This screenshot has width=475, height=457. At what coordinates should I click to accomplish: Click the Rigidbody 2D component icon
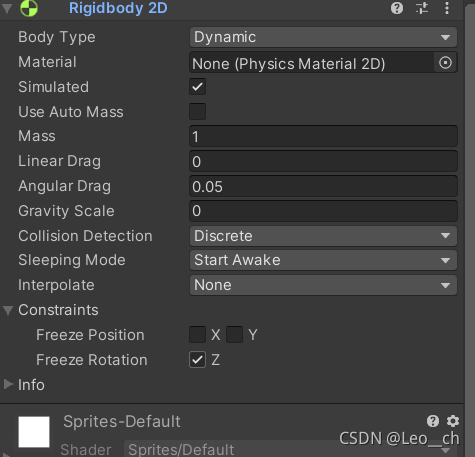pos(29,8)
